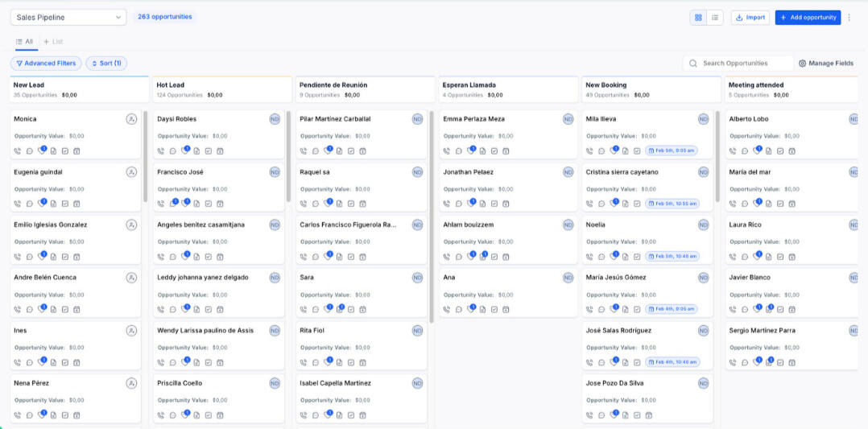The height and width of the screenshot is (429, 868).
Task: Click the task checkbox icon on Francisco José card
Action: pyautogui.click(x=209, y=204)
